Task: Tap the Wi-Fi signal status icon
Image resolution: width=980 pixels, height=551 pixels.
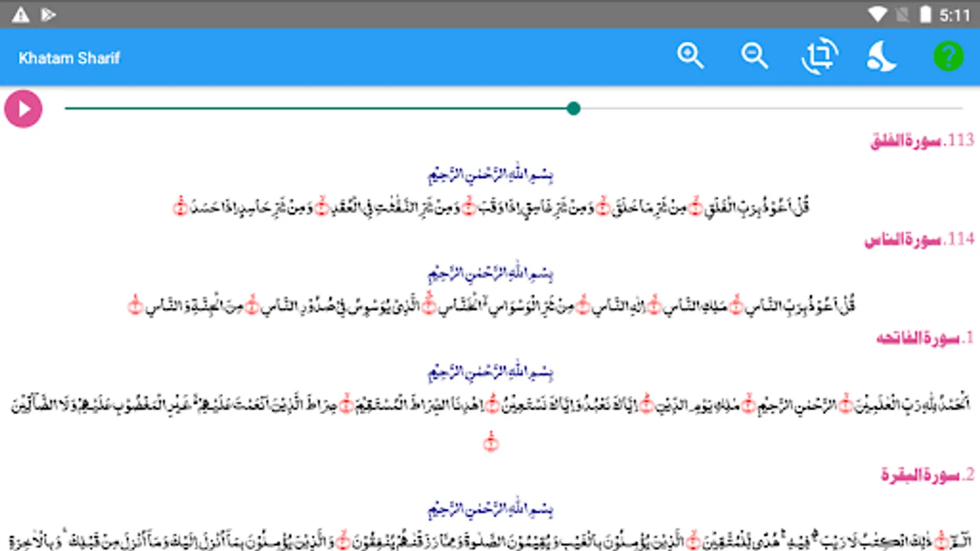Action: [x=877, y=14]
